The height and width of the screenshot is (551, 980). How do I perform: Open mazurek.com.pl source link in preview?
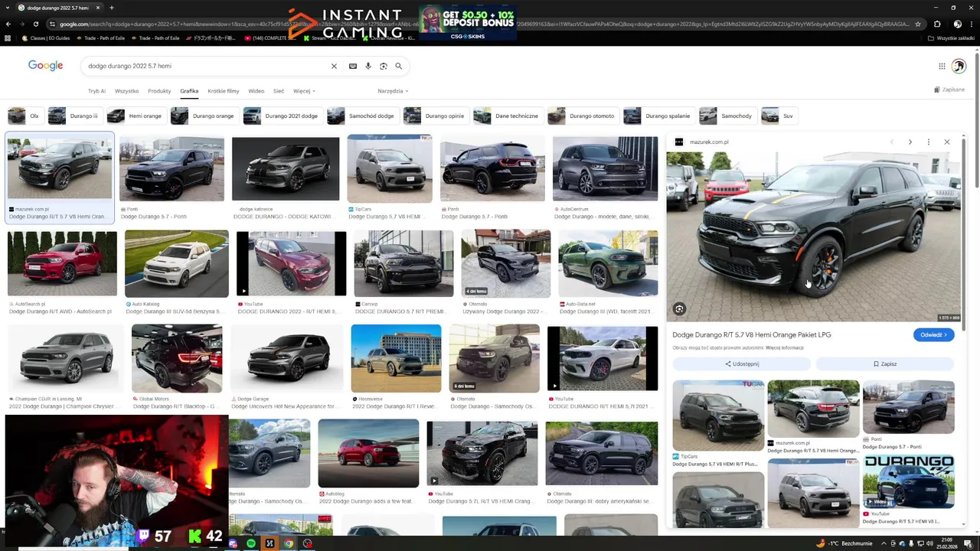point(709,142)
